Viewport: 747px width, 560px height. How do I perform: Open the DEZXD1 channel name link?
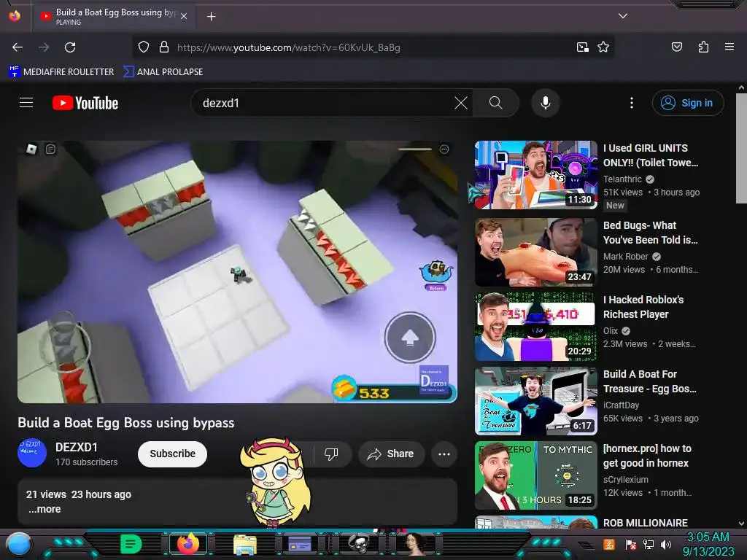point(76,447)
